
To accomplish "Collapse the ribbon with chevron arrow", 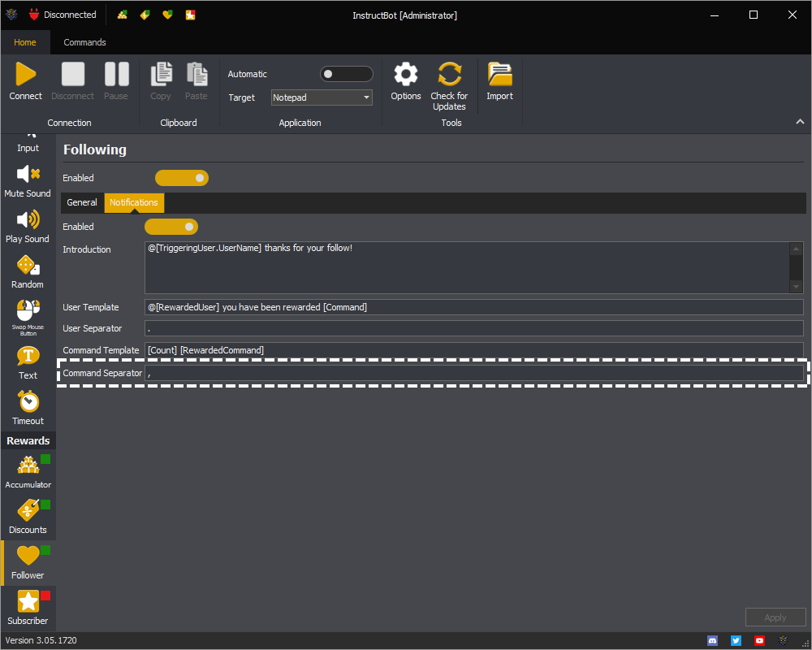I will point(800,122).
